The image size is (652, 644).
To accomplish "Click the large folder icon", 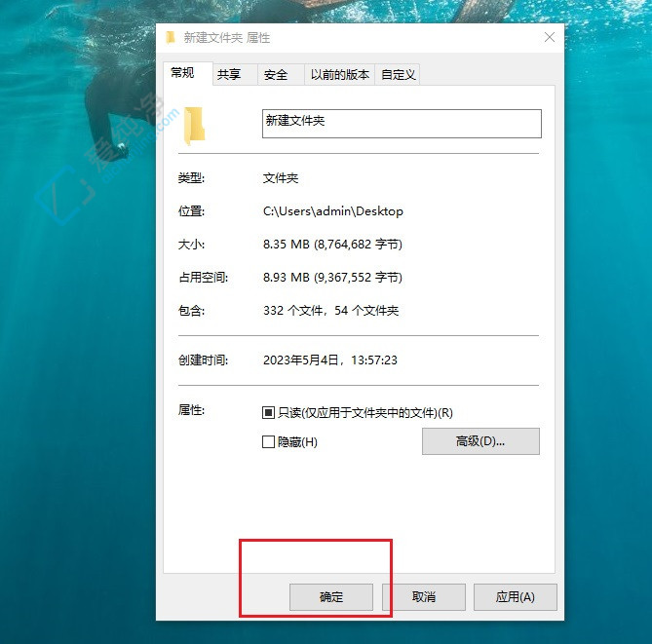I will pos(194,126).
